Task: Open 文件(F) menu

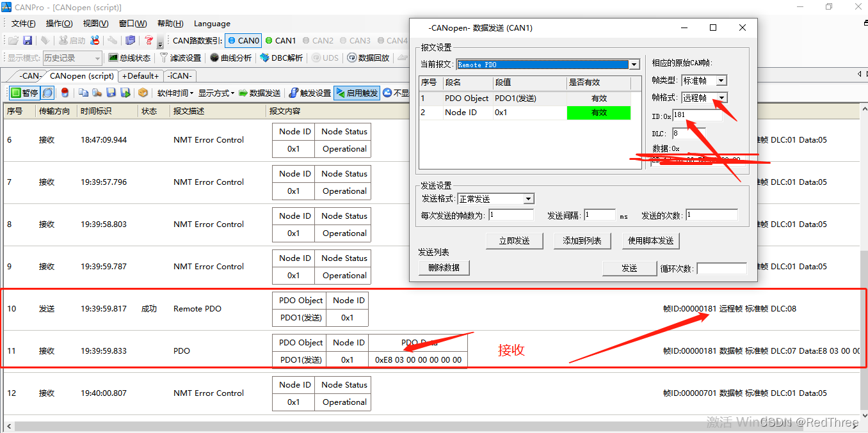Action: (24, 24)
